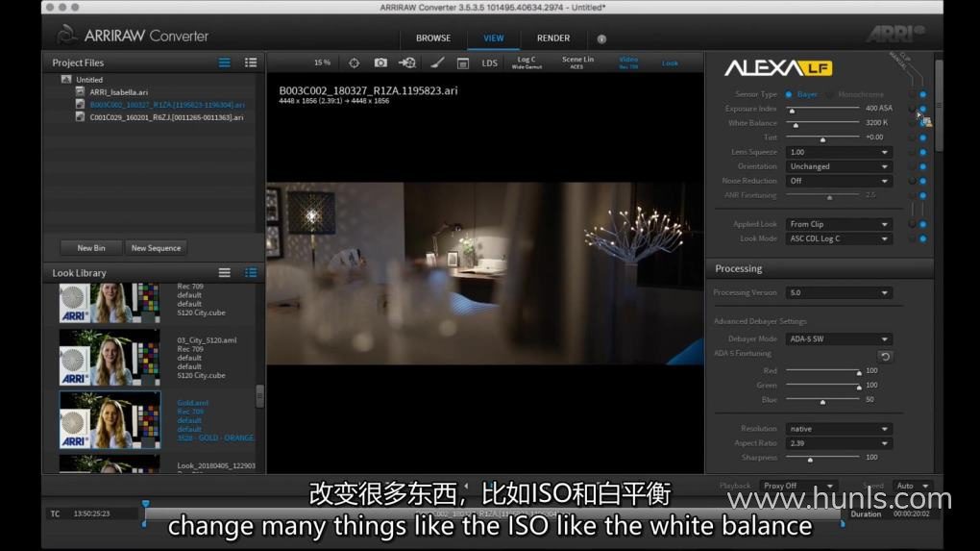The height and width of the screenshot is (551, 980).
Task: Switch to the RENDER tab
Action: (x=553, y=38)
